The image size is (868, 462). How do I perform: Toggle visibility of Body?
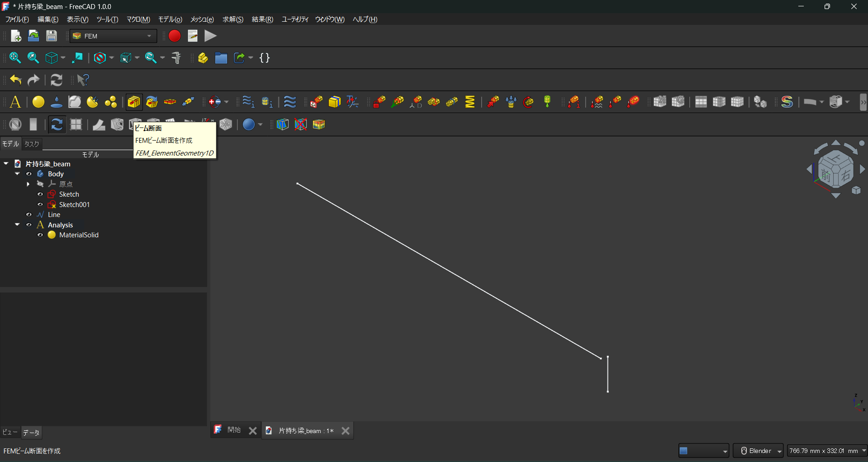[29, 174]
